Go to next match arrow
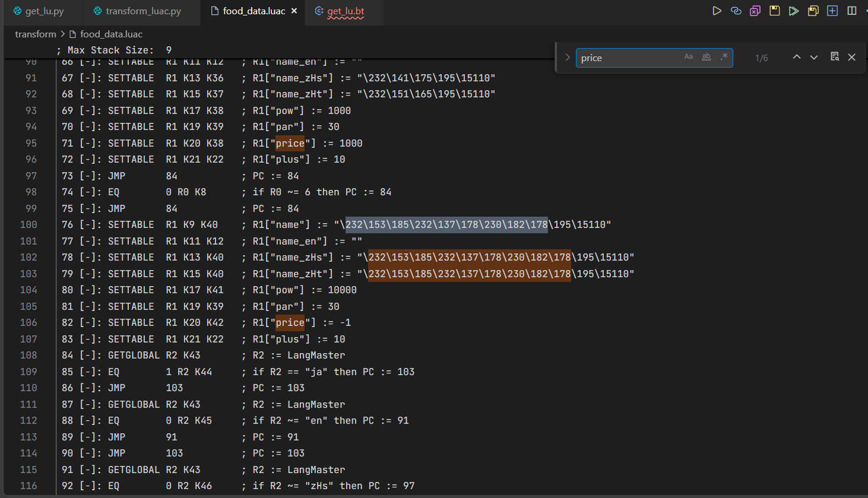 pos(814,57)
